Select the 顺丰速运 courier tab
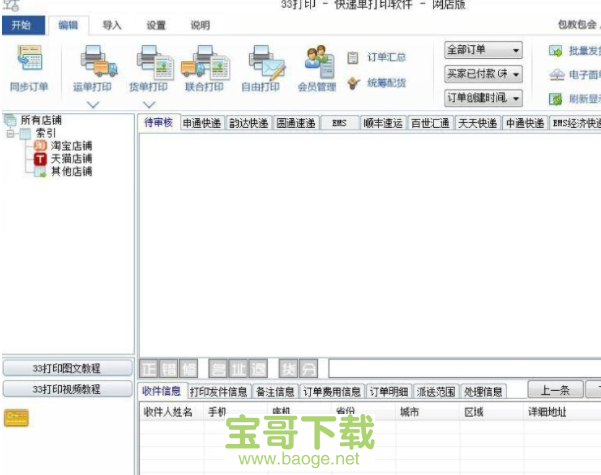The width and height of the screenshot is (601, 475). coord(383,123)
